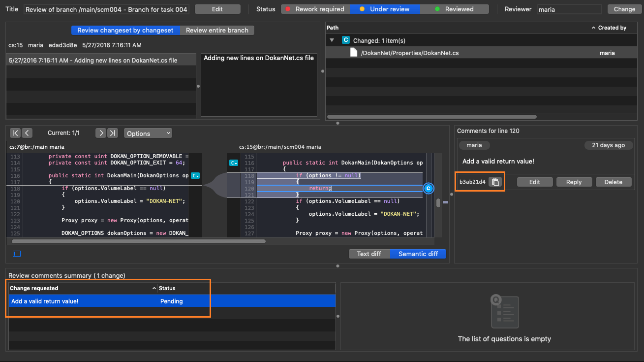The image size is (644, 362).
Task: Click the cs:7@br:/main maria header
Action: (x=36, y=147)
